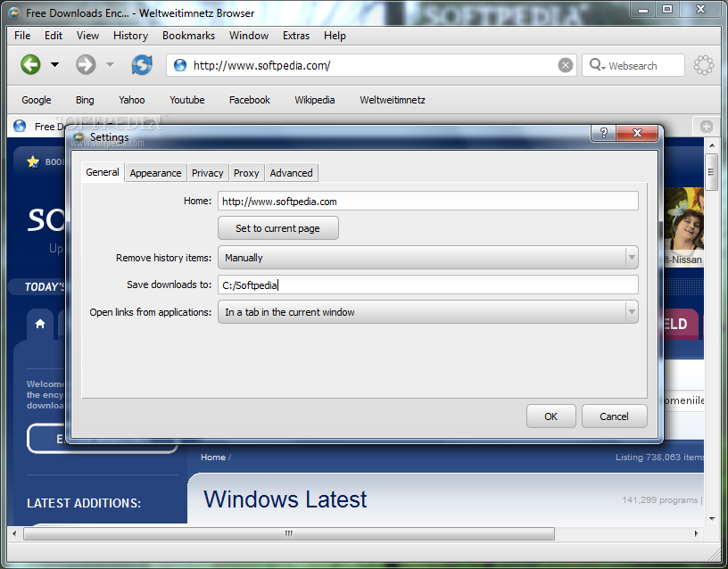Go back with the green arrow button
Screen dimensions: 728x569
(30, 64)
